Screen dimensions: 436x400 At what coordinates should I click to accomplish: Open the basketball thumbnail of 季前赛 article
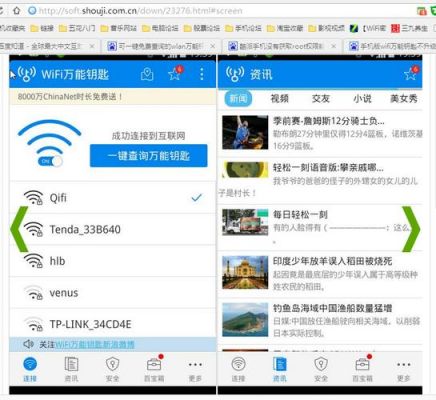click(x=245, y=132)
